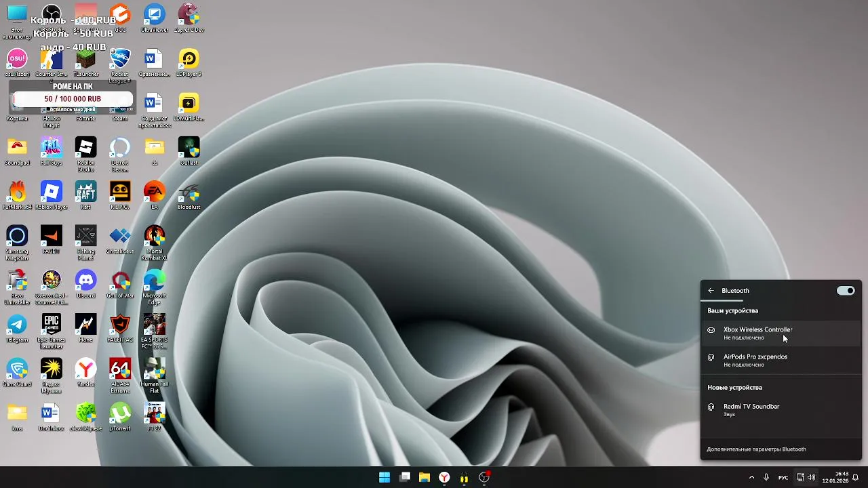
Task: Open uTorrent desktop shortcut
Action: [120, 417]
